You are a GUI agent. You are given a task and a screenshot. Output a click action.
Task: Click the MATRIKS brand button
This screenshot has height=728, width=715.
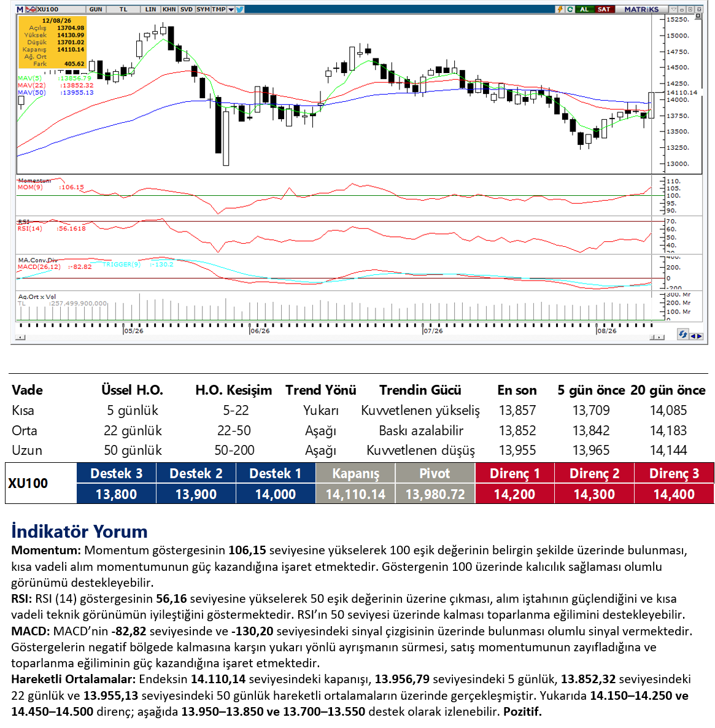pyautogui.click(x=641, y=9)
